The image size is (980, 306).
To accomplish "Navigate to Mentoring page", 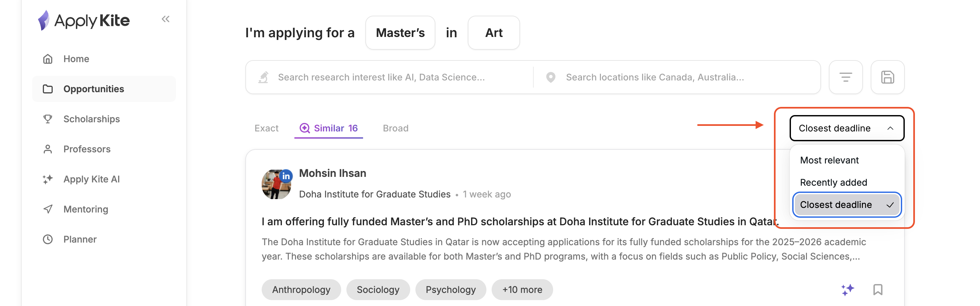I will [x=86, y=209].
